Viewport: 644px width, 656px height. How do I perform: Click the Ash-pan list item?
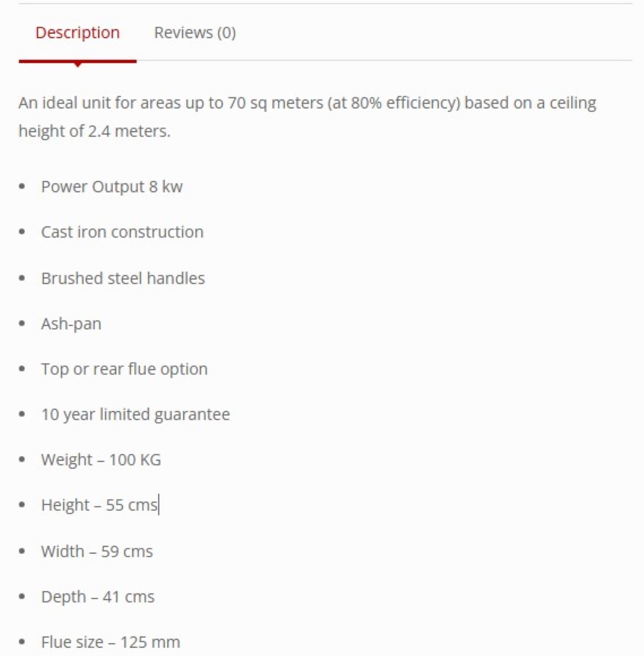click(x=71, y=324)
